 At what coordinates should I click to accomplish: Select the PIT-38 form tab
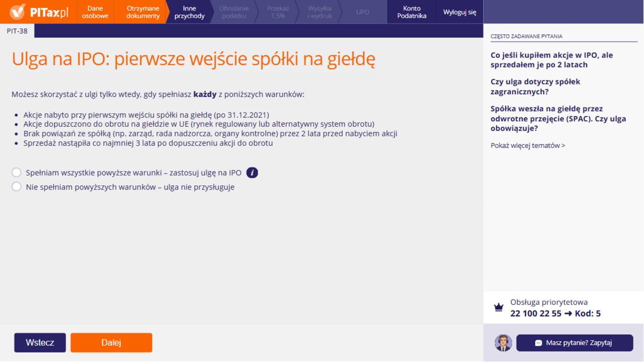pos(17,30)
